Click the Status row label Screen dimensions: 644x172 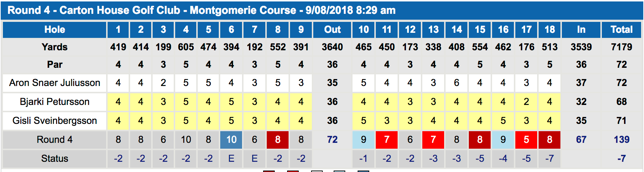tap(55, 159)
